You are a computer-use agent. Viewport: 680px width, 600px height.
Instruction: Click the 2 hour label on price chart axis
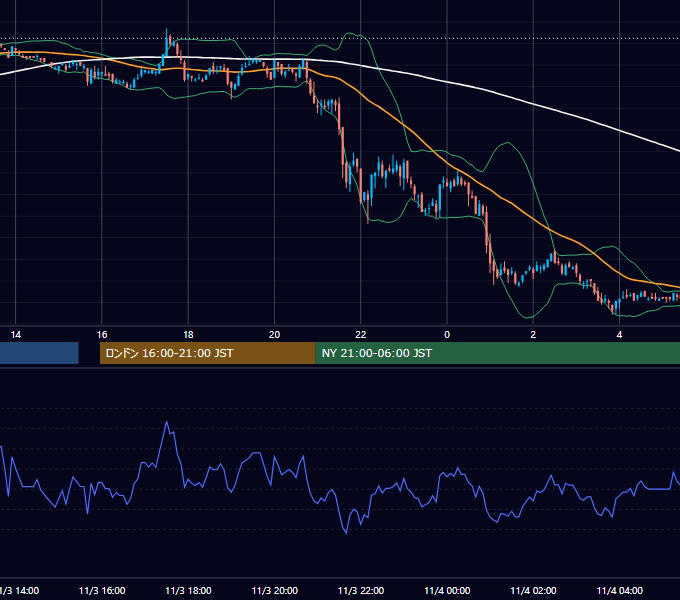533,335
